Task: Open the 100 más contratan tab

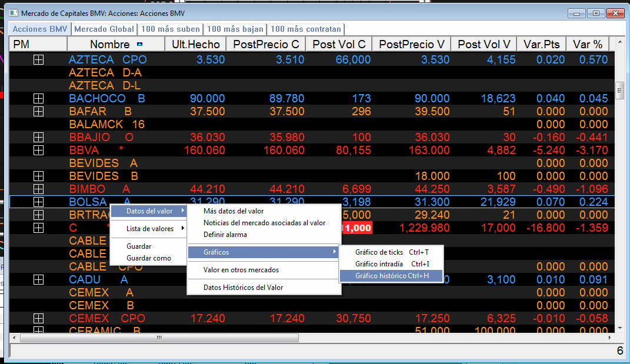Action: point(306,29)
